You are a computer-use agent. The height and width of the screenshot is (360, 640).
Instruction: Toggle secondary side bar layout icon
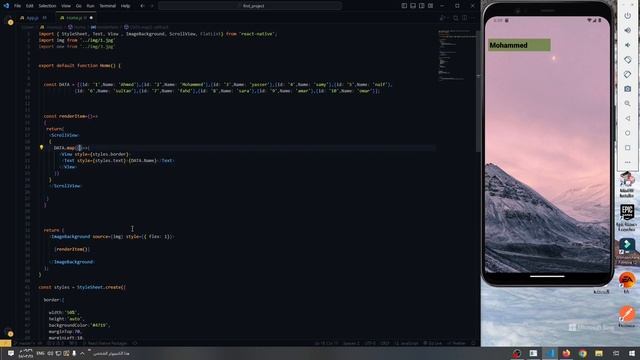point(422,6)
